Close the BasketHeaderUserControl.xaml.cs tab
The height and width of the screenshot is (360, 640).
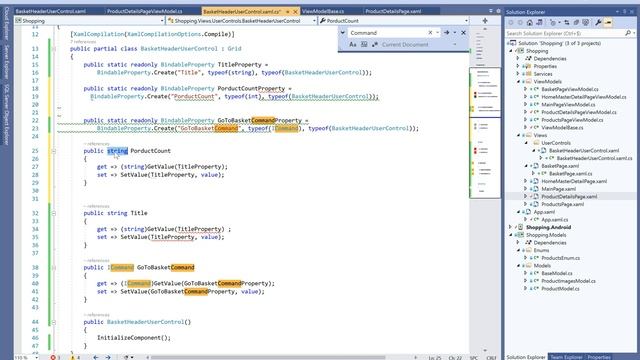coord(295,11)
